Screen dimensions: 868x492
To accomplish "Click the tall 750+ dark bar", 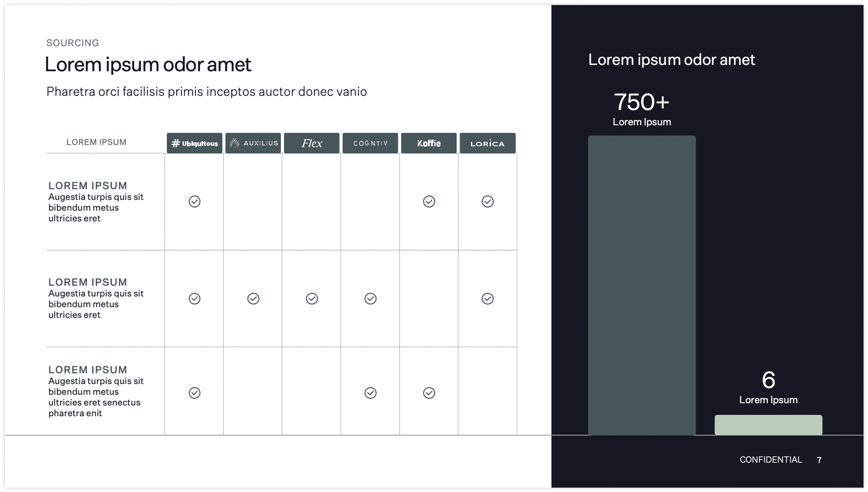I will (642, 285).
